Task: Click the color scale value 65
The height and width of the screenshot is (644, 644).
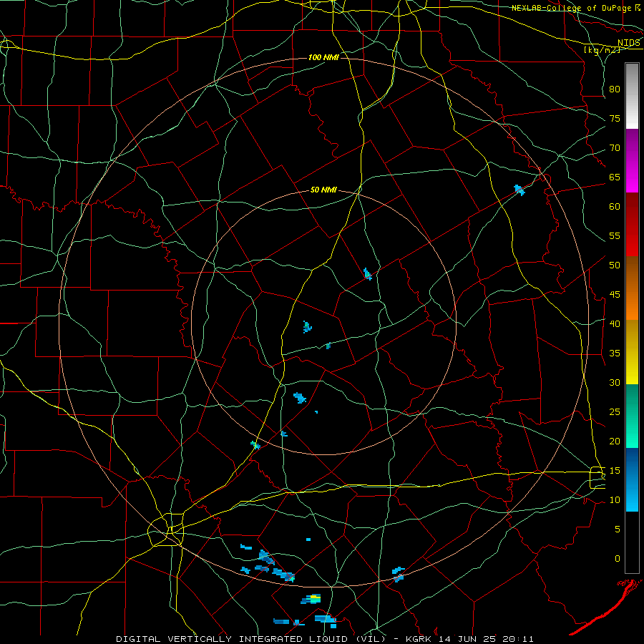Action: pyautogui.click(x=615, y=177)
